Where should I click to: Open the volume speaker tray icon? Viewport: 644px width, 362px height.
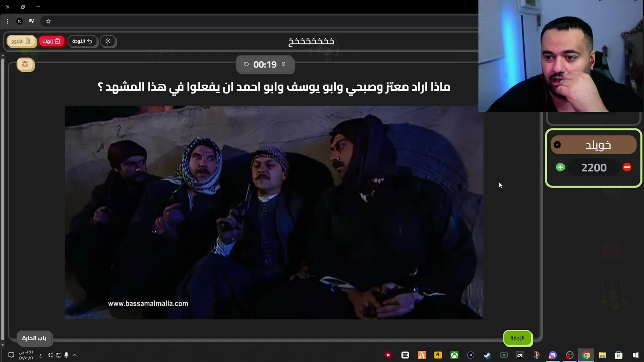tap(50, 355)
